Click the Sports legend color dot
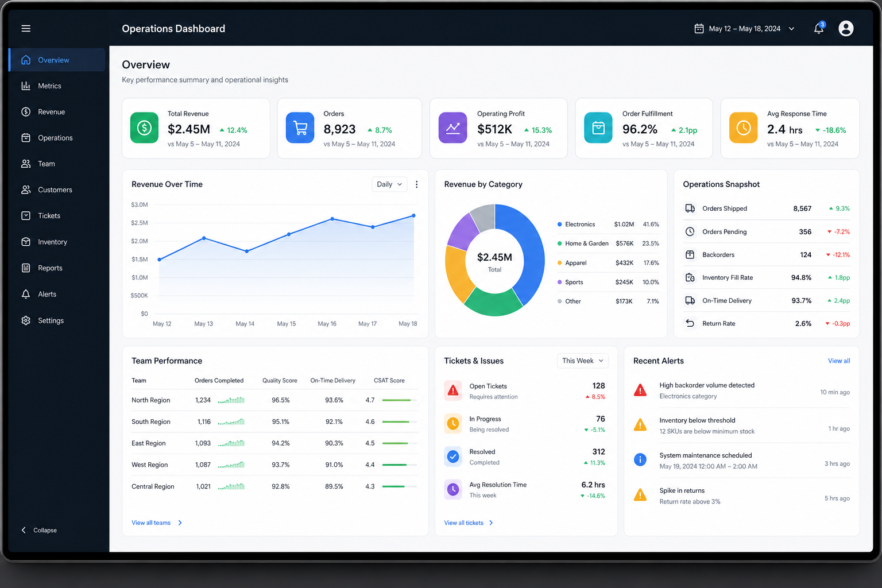 pos(559,282)
